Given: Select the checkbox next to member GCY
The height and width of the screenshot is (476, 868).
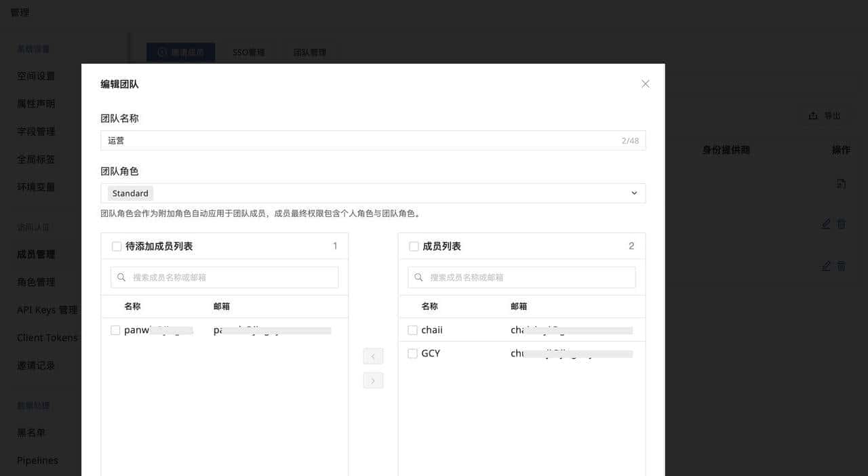Looking at the screenshot, I should click(x=413, y=353).
